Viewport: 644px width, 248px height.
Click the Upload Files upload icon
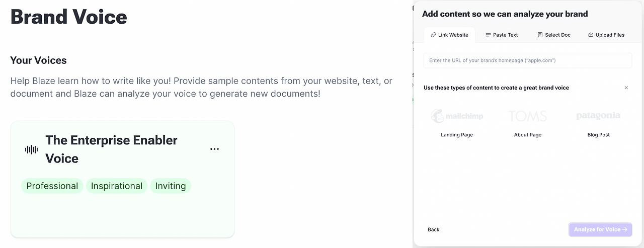pos(591,35)
